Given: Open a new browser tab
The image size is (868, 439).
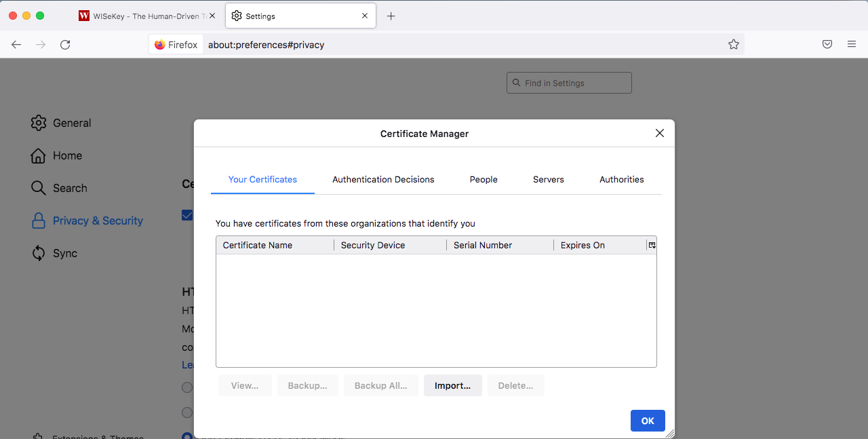Looking at the screenshot, I should (x=391, y=16).
